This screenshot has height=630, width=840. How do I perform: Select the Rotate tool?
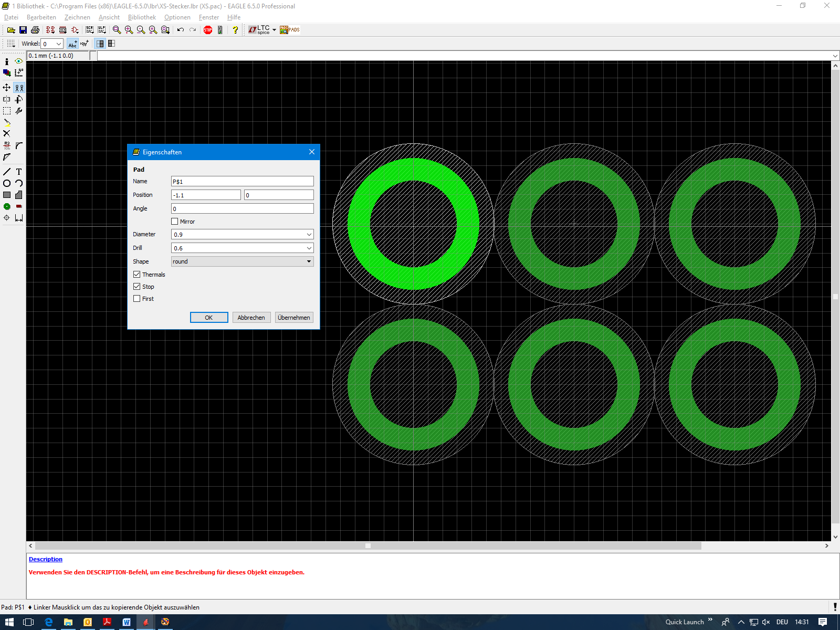(x=19, y=99)
